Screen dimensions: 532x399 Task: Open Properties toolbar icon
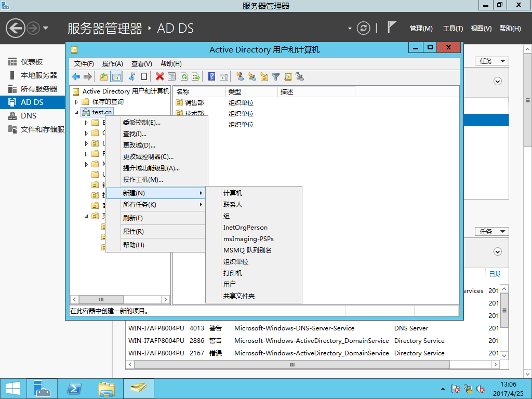[x=171, y=77]
